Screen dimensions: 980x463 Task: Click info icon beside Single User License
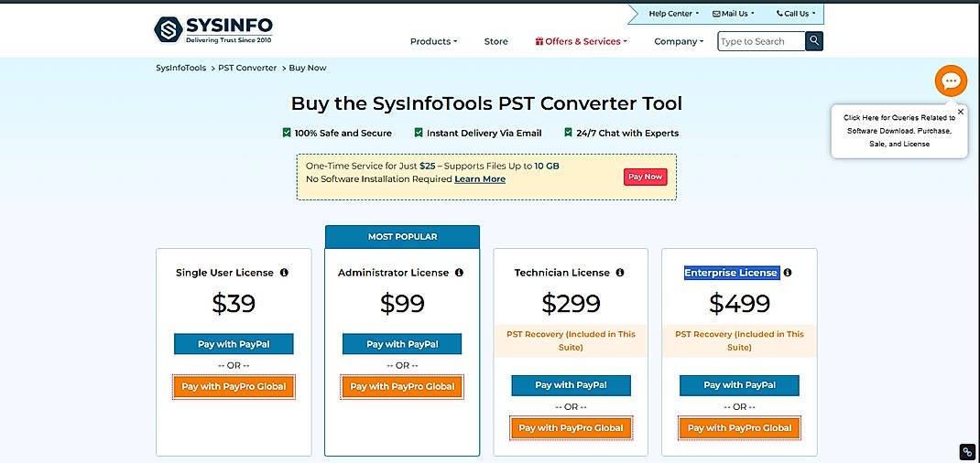tap(284, 273)
